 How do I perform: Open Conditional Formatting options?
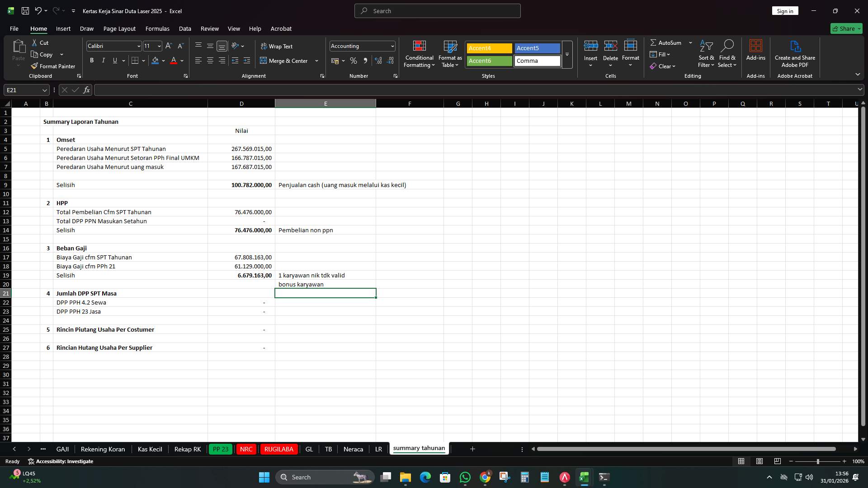[419, 54]
